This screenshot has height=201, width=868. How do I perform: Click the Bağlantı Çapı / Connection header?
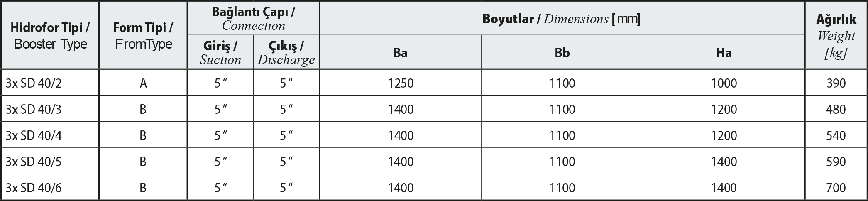tap(253, 19)
